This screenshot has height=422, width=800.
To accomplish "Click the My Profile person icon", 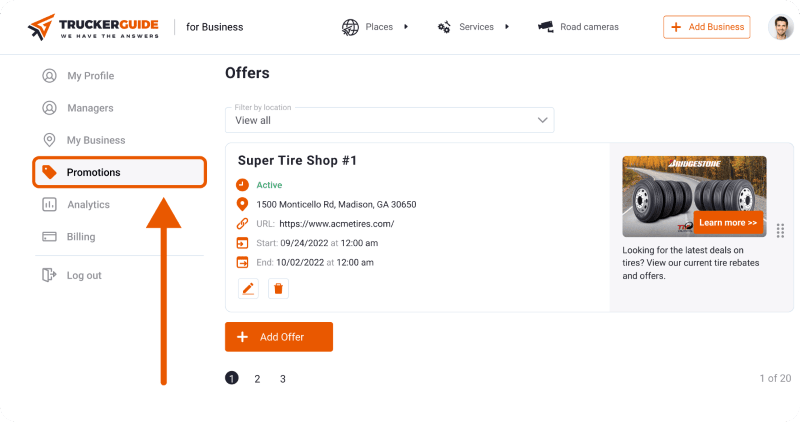I will [49, 76].
